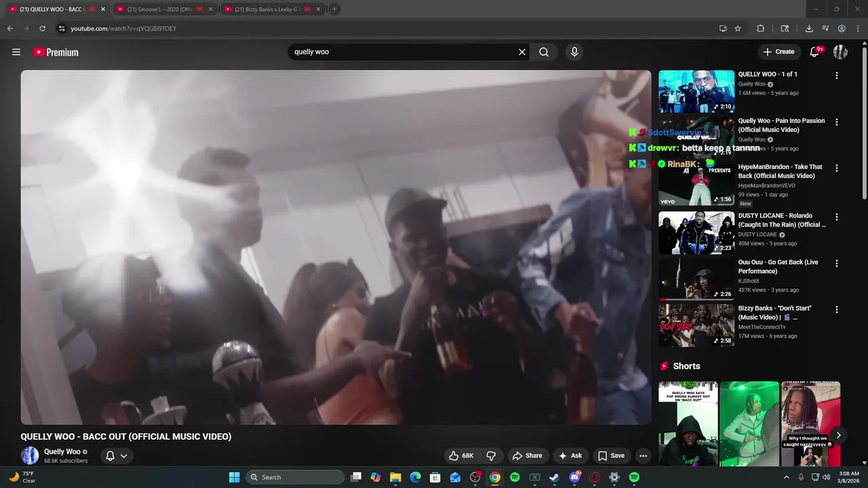Viewport: 868px width, 488px height.
Task: Open Spotify from the taskbar
Action: coord(515,477)
